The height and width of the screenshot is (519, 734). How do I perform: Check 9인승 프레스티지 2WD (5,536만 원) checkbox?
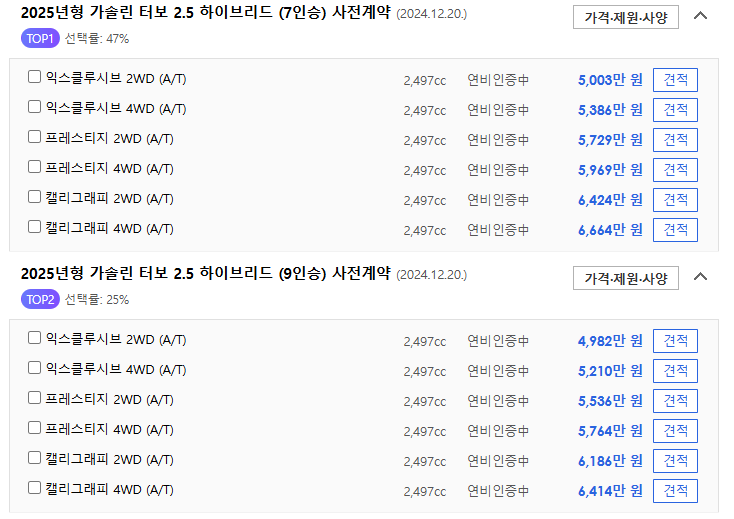point(34,398)
